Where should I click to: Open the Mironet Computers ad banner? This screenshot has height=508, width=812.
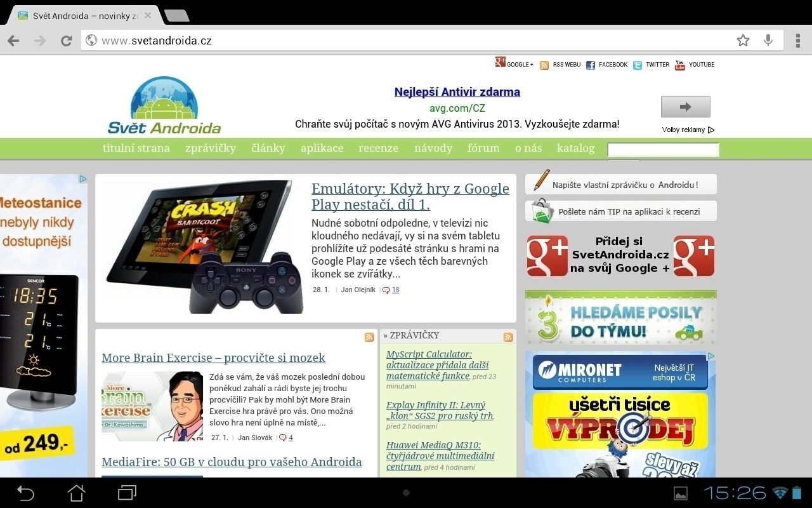(620, 414)
